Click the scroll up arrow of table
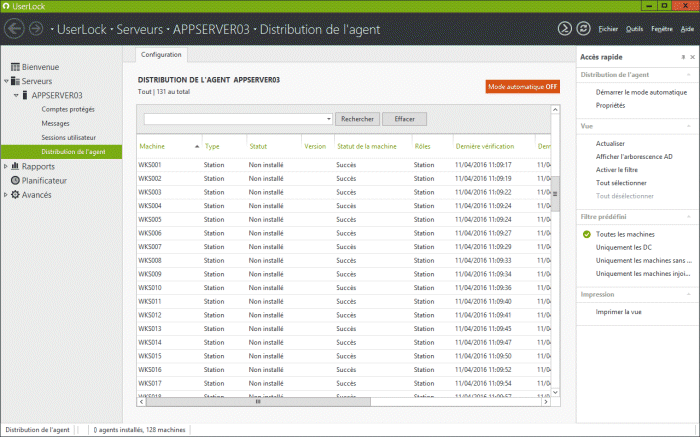 click(x=555, y=110)
